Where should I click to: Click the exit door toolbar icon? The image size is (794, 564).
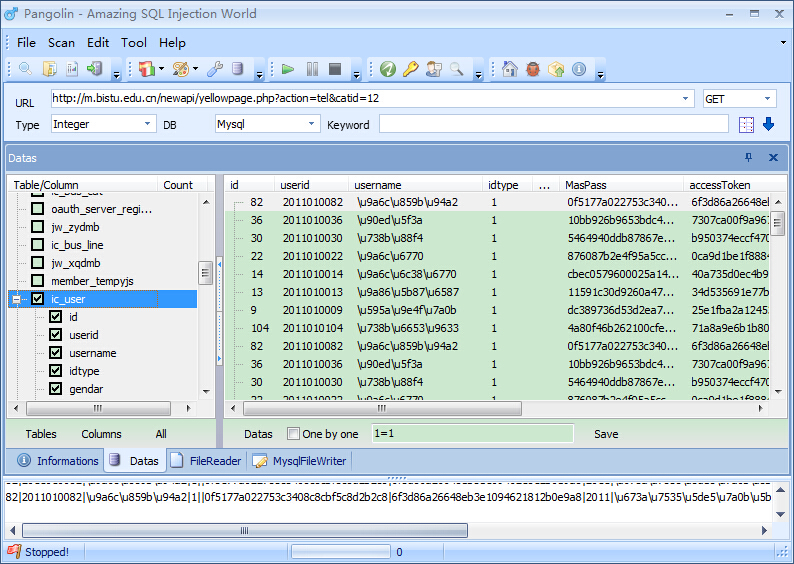[x=95, y=69]
